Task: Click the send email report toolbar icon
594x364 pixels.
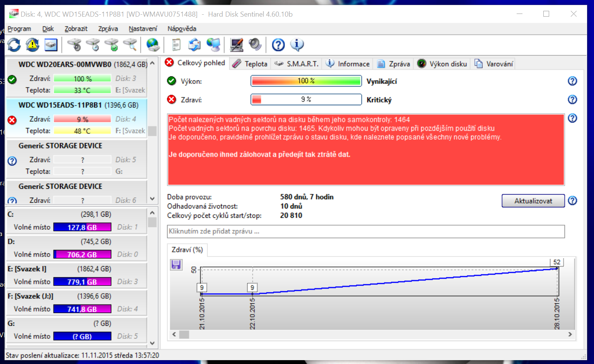Action: tap(195, 45)
